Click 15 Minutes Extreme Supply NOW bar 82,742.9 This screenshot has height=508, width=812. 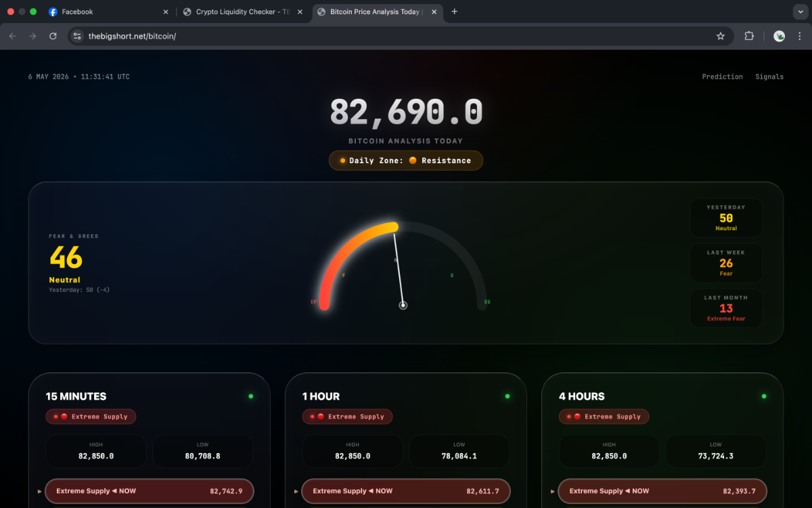point(150,491)
